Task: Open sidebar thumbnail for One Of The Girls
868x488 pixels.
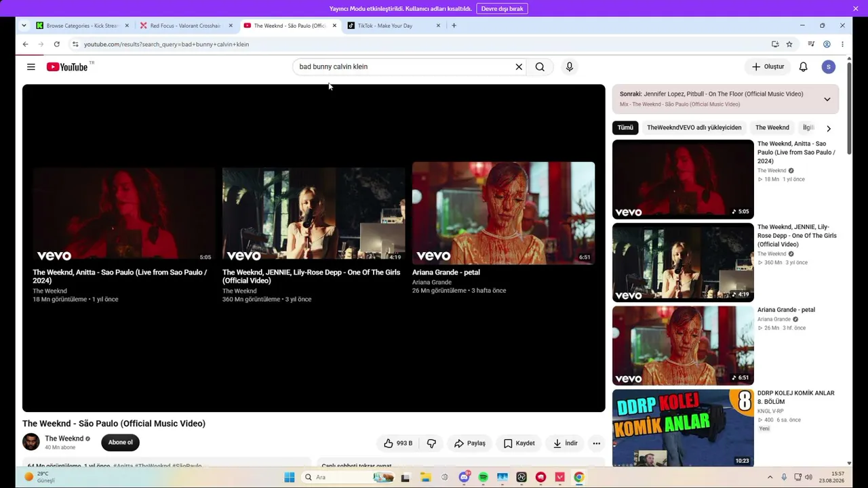Action: coord(683,262)
